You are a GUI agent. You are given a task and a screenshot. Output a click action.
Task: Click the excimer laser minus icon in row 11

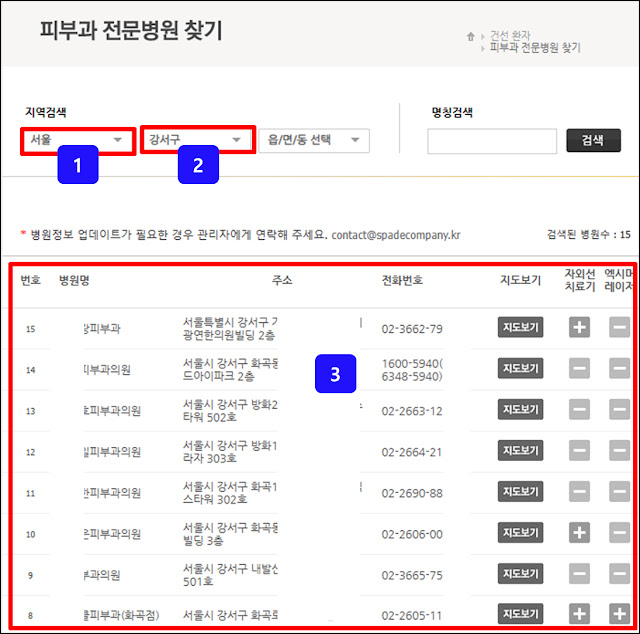(619, 492)
